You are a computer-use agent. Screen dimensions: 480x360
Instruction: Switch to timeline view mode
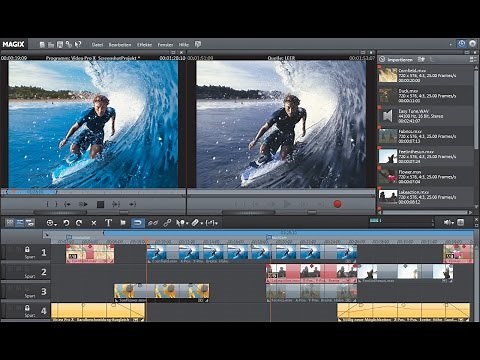click(20, 223)
